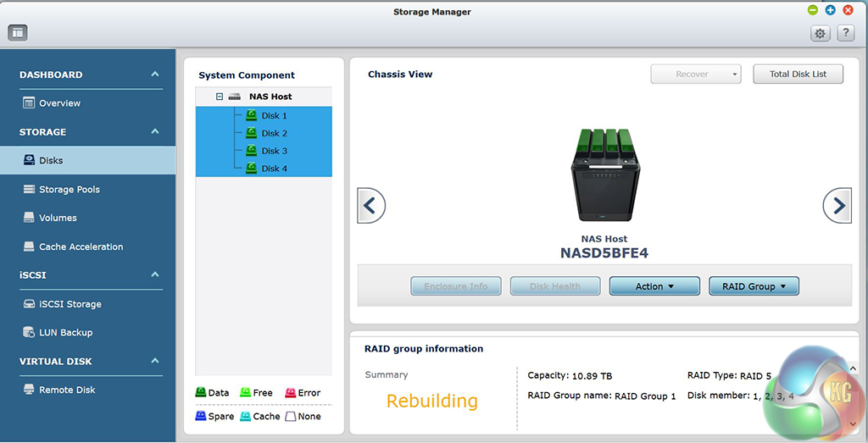Viewport: 868px width, 443px height.
Task: Click the NAS chassis image
Action: (604, 175)
